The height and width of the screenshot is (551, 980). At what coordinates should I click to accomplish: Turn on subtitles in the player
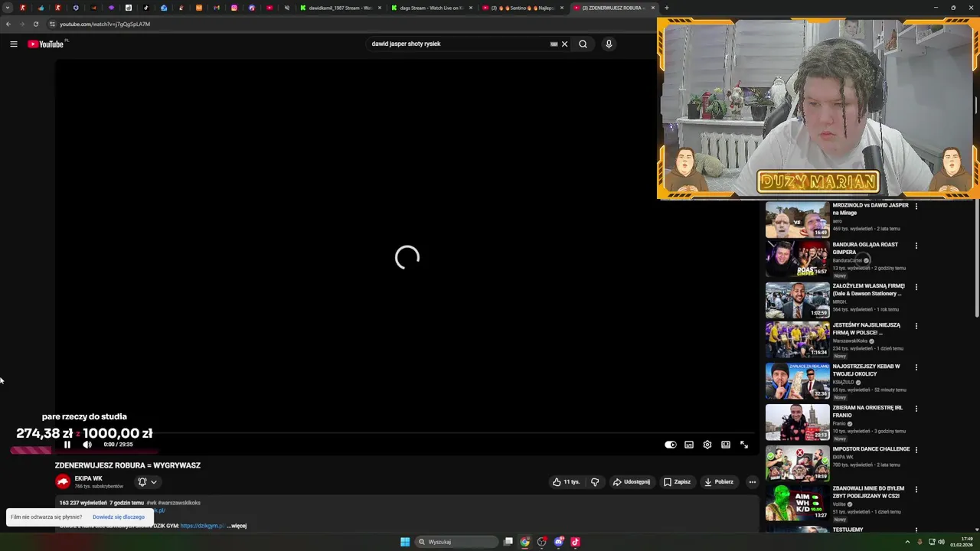tap(689, 445)
